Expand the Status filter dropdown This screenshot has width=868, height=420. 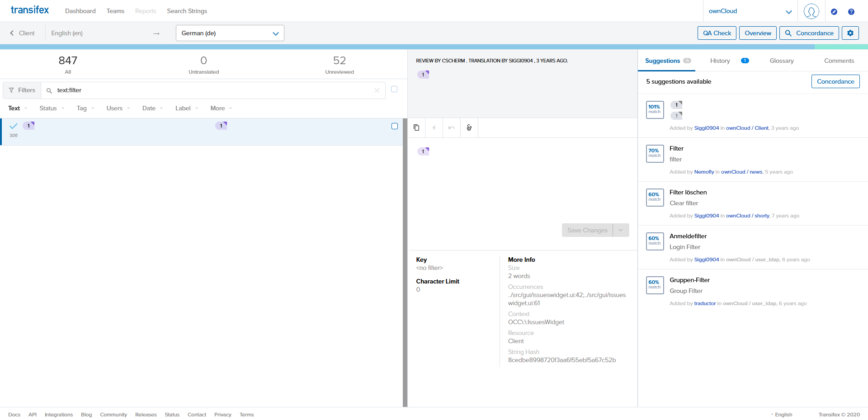(52, 108)
